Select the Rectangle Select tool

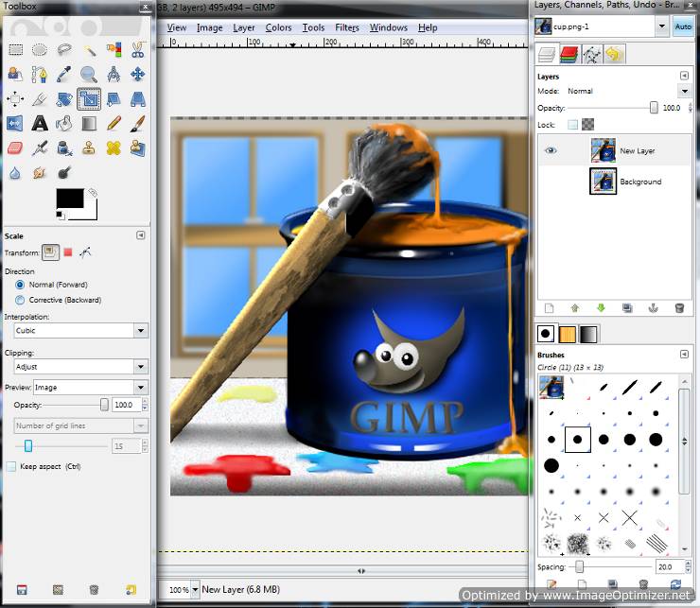(x=16, y=49)
